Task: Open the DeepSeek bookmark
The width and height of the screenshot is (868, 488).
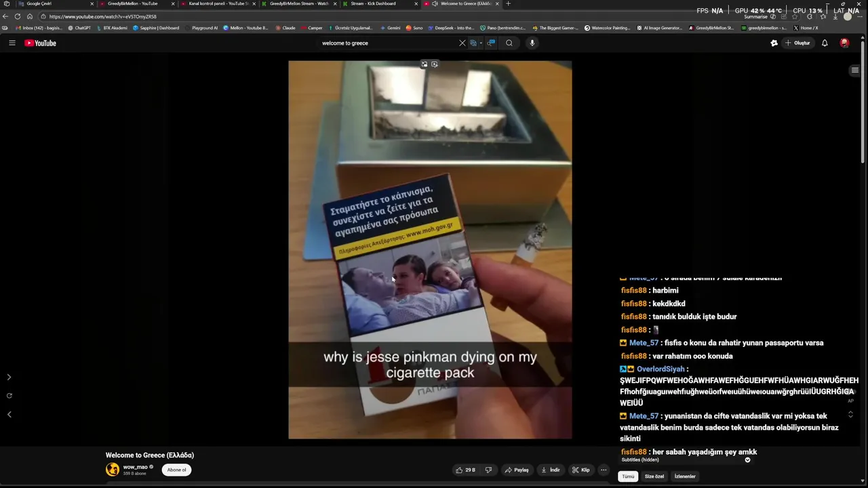Action: point(451,28)
